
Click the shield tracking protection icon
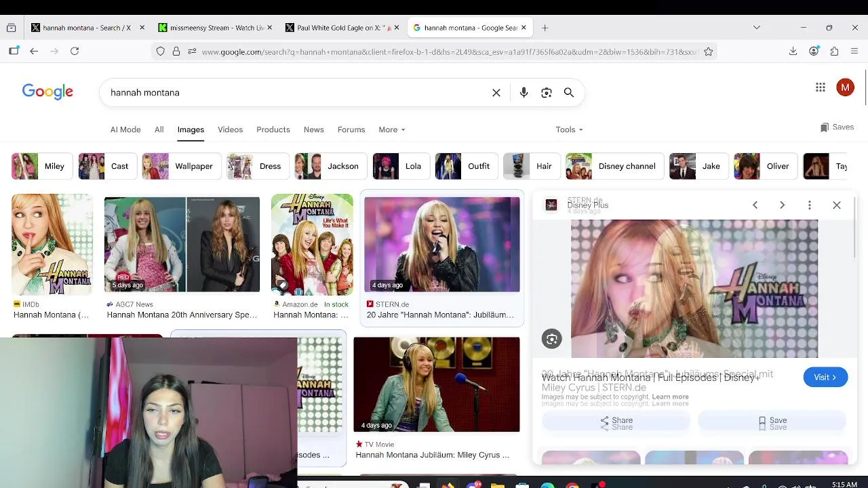click(x=161, y=52)
